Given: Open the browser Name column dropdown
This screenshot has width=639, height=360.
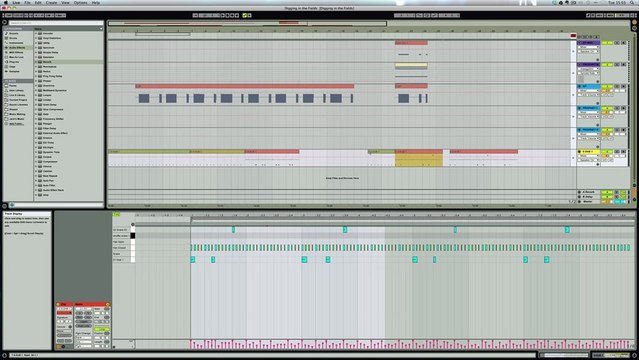Looking at the screenshot, I should pyautogui.click(x=101, y=29).
